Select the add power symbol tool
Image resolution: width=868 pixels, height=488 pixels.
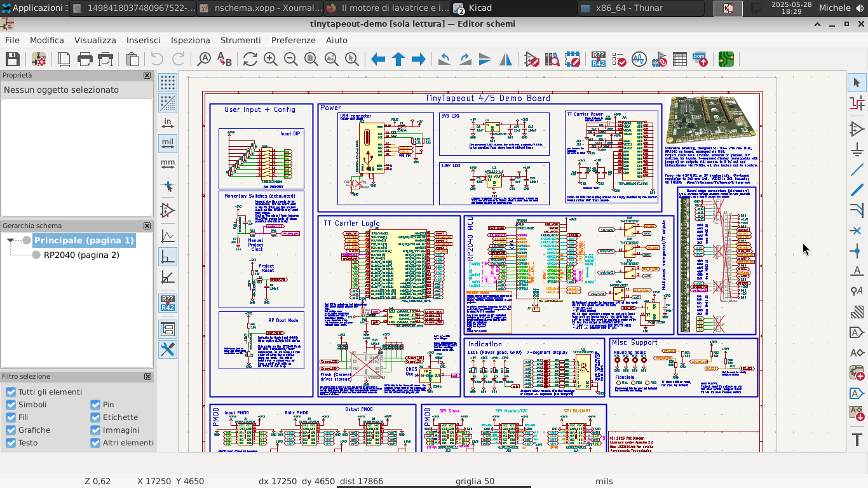point(857,150)
